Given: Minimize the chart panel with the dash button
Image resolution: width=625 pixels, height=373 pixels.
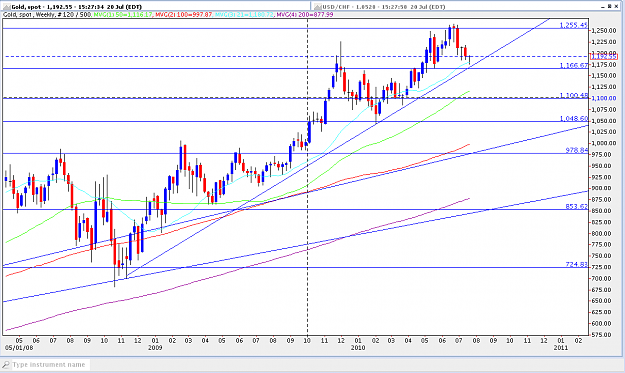Looking at the screenshot, I should pyautogui.click(x=602, y=6).
